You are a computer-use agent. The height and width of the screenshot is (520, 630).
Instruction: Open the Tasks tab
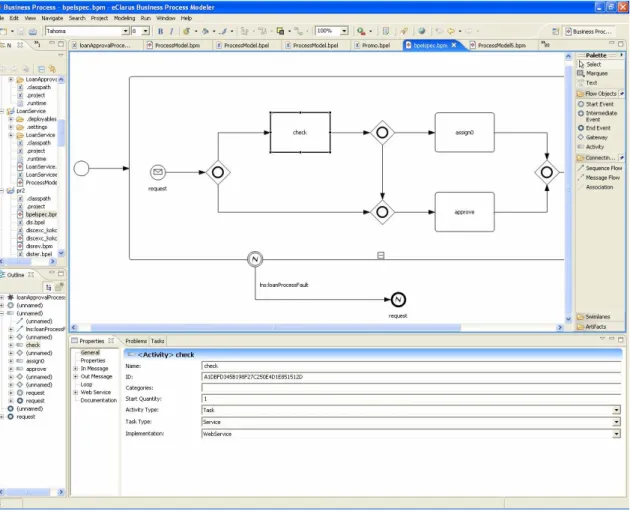point(158,341)
